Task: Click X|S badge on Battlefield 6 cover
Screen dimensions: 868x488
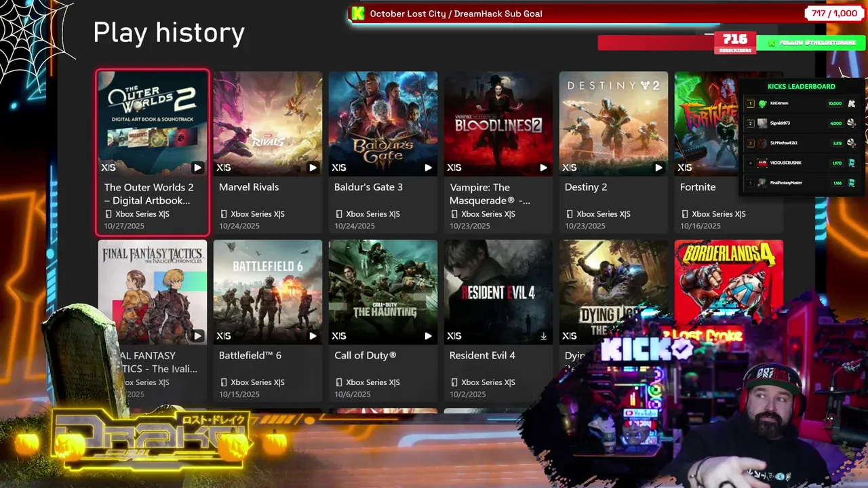Action: click(x=224, y=335)
